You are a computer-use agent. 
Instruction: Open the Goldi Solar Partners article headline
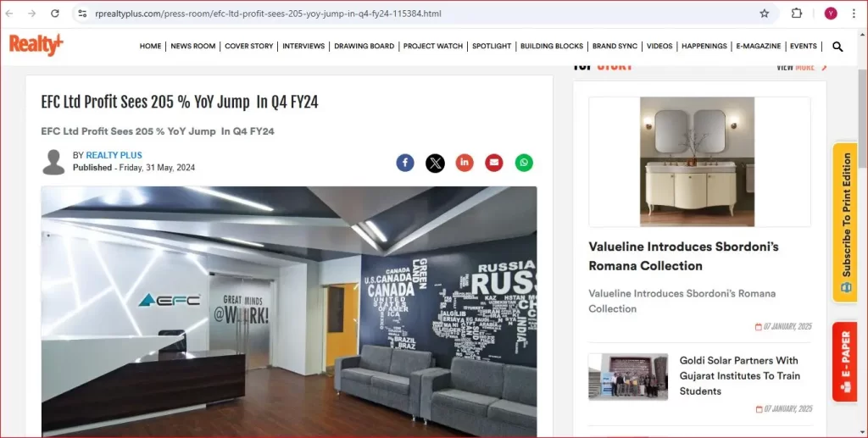tap(739, 375)
